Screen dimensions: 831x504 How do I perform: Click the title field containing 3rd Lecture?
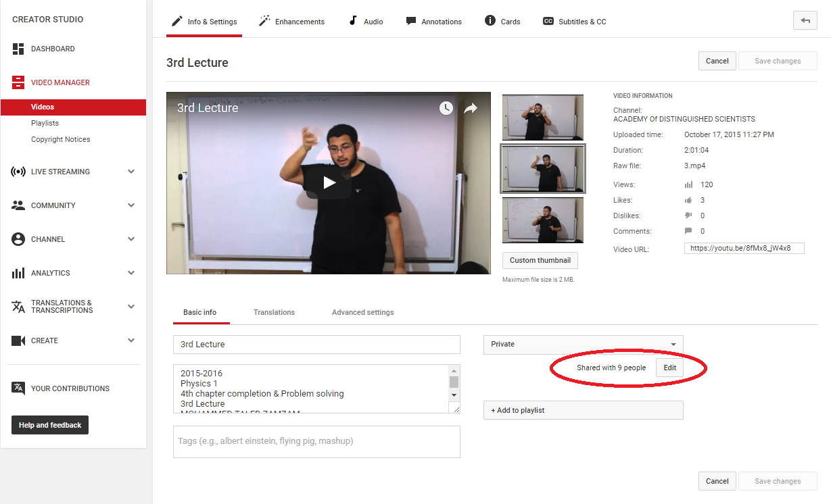[x=316, y=345]
